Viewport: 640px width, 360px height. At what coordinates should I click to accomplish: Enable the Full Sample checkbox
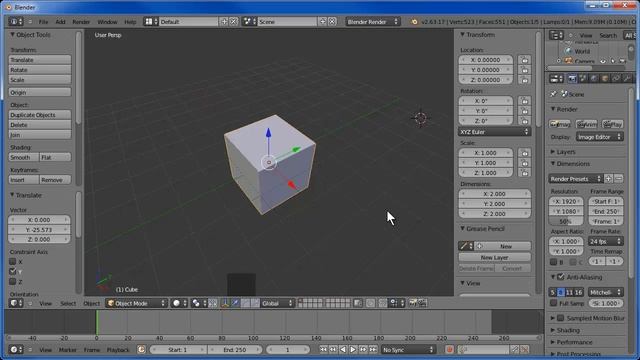point(553,303)
